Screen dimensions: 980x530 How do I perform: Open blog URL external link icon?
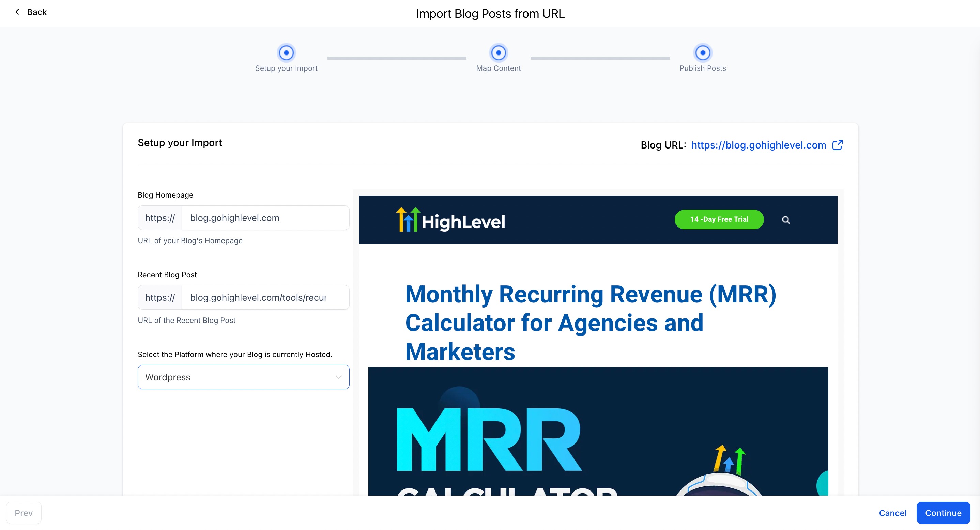pos(837,145)
